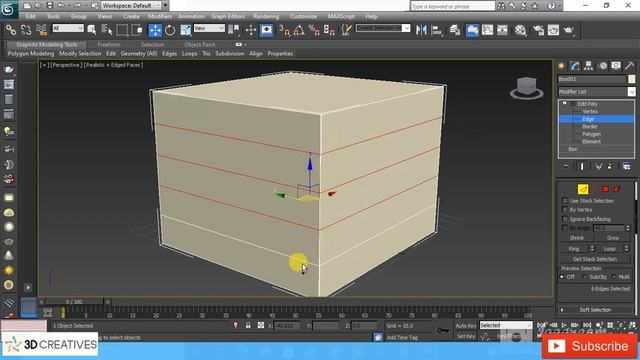
Task: Activate the Select and Move tool
Action: click(155, 30)
